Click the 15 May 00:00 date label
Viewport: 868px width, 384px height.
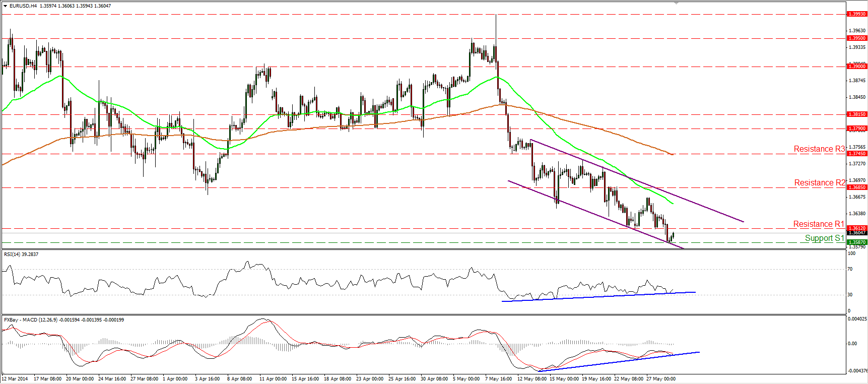(564, 379)
